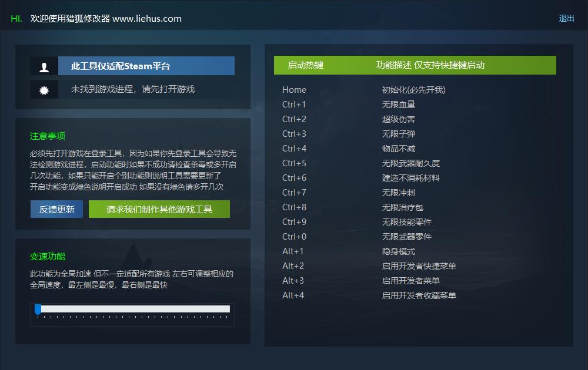Select the Ctrl+3 hotkey

(x=294, y=134)
